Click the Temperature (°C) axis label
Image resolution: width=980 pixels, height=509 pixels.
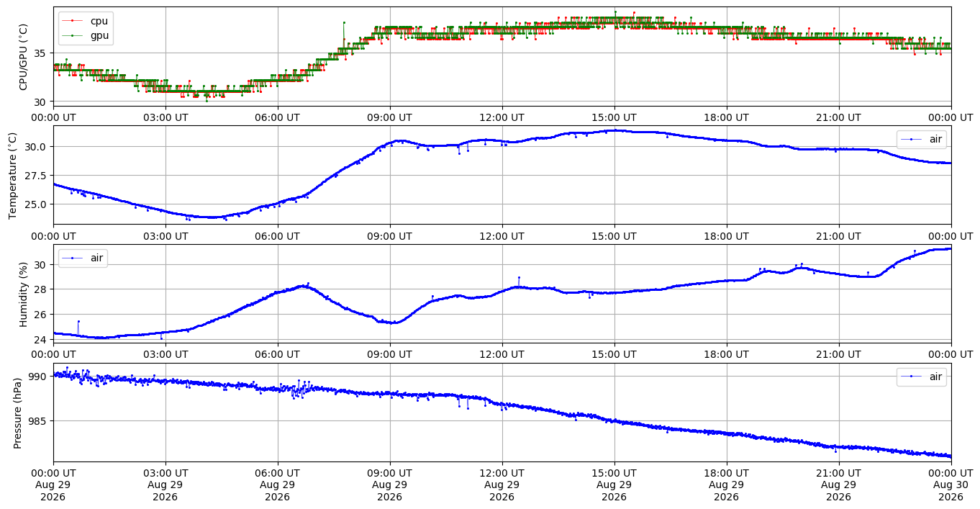(x=12, y=175)
